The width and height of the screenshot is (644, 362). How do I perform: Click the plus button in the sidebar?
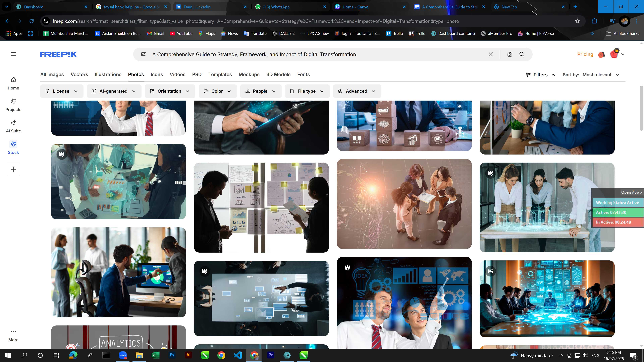click(13, 169)
